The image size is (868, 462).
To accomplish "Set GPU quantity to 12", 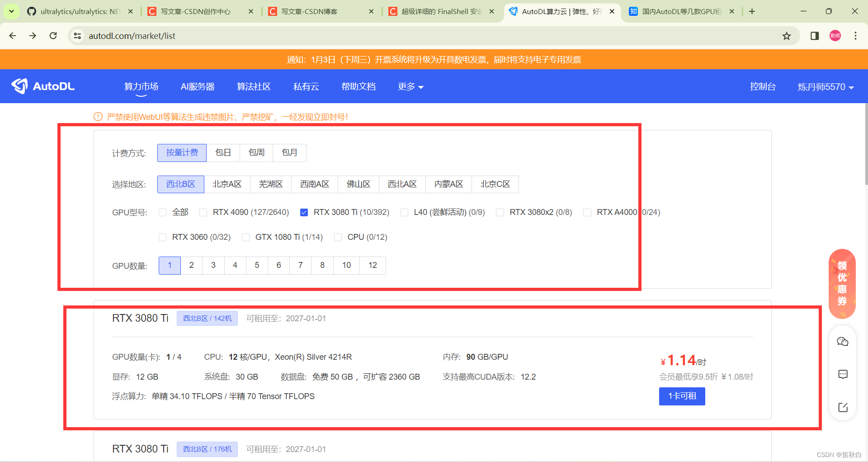I will [x=373, y=265].
